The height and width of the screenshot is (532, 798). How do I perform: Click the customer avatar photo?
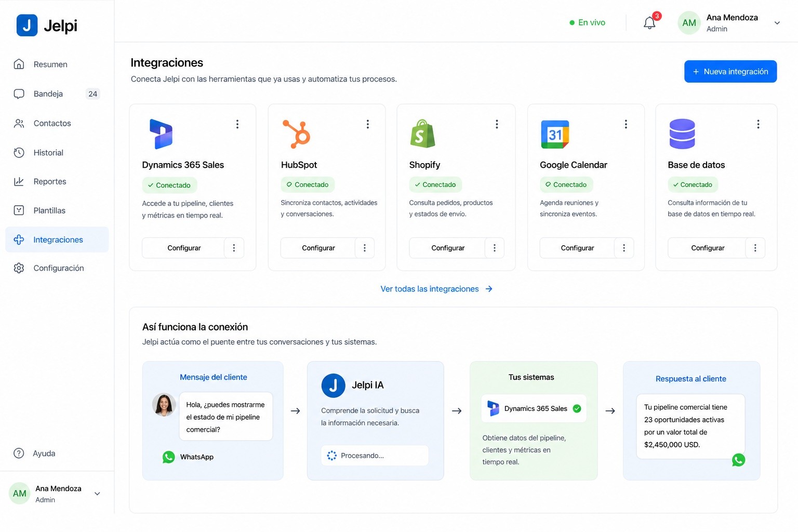pos(164,405)
